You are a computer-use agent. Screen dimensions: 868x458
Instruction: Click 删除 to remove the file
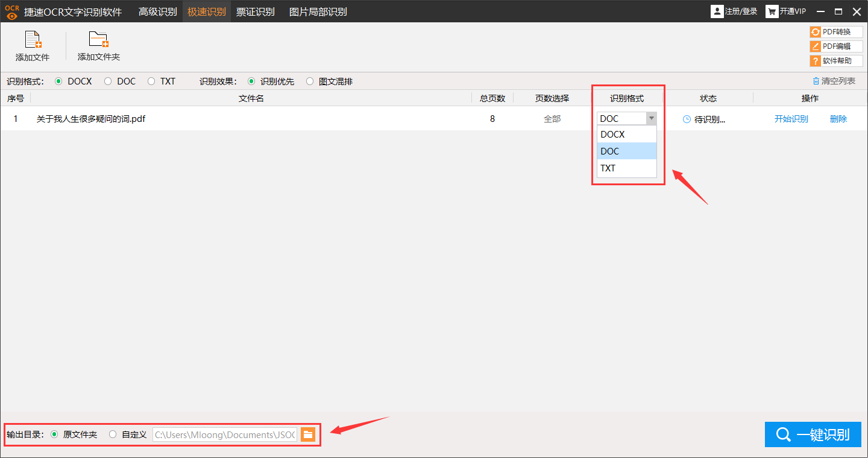pyautogui.click(x=838, y=119)
